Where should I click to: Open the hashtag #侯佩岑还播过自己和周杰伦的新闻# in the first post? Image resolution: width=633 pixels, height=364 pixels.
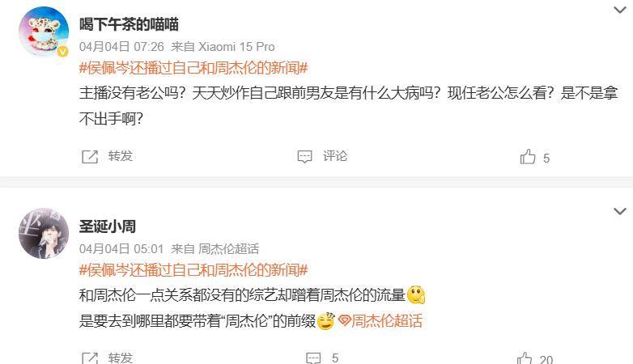pos(193,68)
